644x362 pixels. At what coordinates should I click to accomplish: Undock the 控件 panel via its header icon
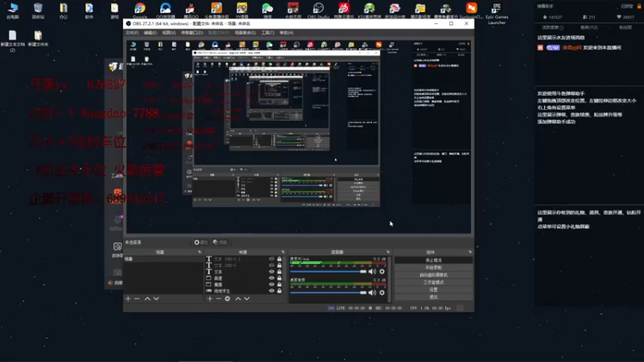click(x=470, y=252)
